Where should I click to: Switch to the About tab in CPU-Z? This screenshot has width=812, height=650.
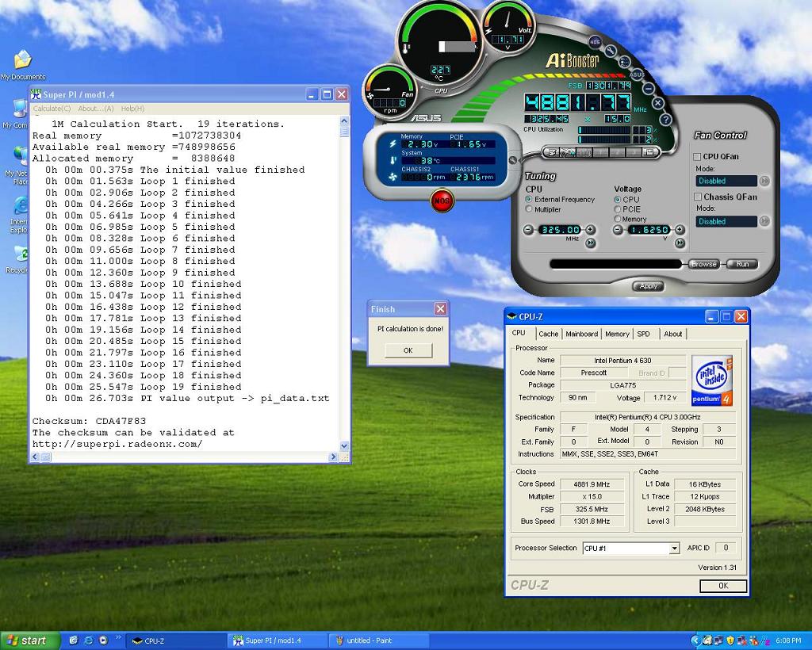672,335
